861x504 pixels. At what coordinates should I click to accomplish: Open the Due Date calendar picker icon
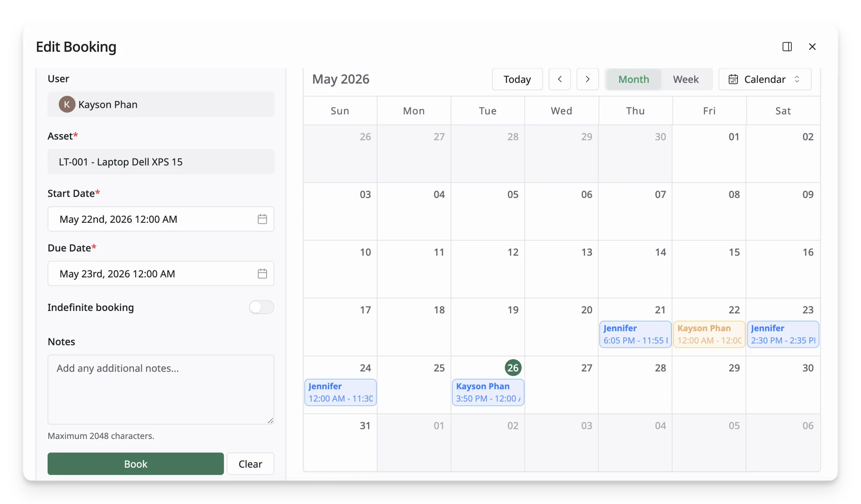coord(262,274)
